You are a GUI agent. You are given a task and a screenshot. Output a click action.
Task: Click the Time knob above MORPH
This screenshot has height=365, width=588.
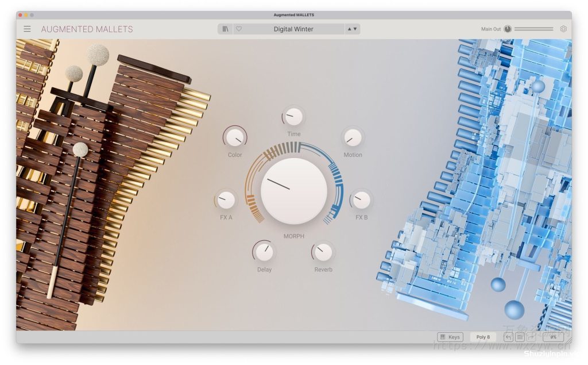tap(293, 117)
